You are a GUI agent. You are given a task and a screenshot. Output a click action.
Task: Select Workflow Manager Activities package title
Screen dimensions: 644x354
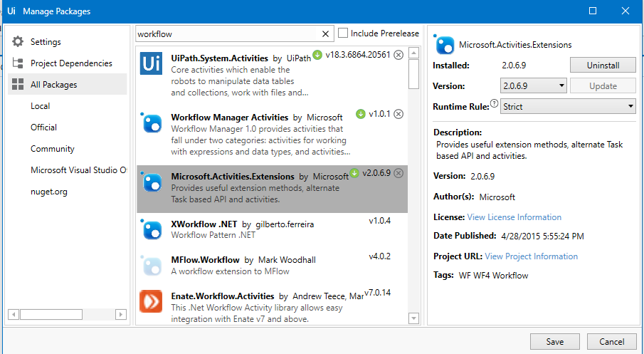coord(230,118)
